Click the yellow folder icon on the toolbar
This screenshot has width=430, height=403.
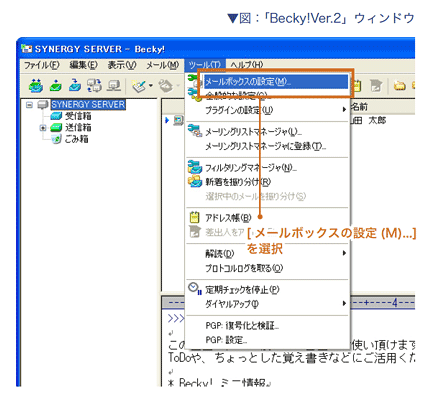(399, 86)
